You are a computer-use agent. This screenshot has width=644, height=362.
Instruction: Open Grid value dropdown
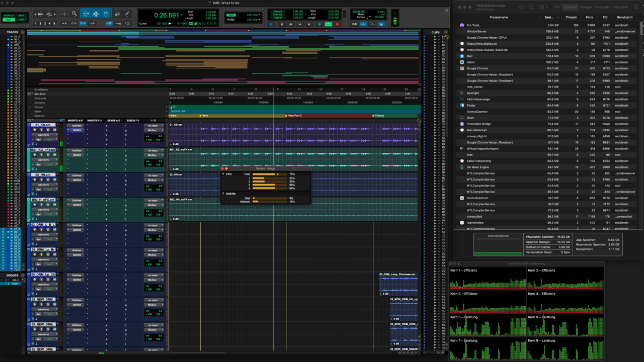point(259,15)
